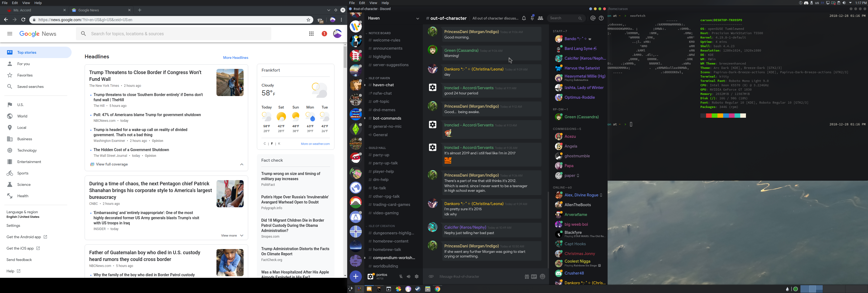The height and width of the screenshot is (293, 868).
Task: Open pinned messages in Discord channel
Action: 532,18
